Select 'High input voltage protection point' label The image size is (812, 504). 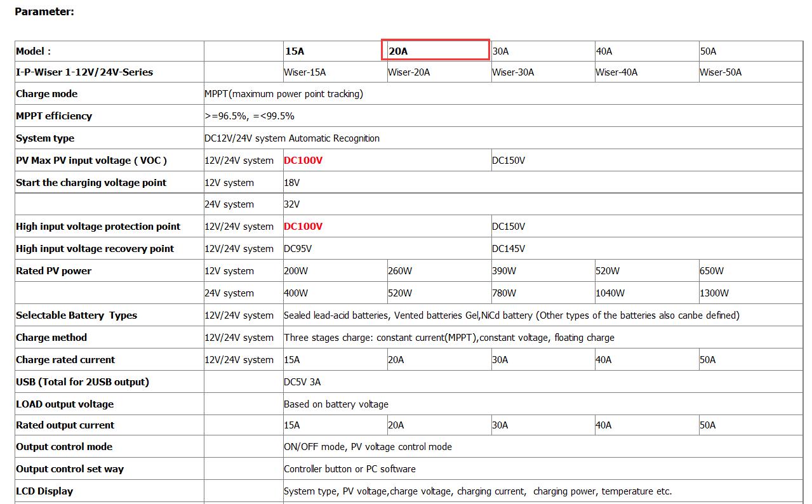pyautogui.click(x=98, y=227)
